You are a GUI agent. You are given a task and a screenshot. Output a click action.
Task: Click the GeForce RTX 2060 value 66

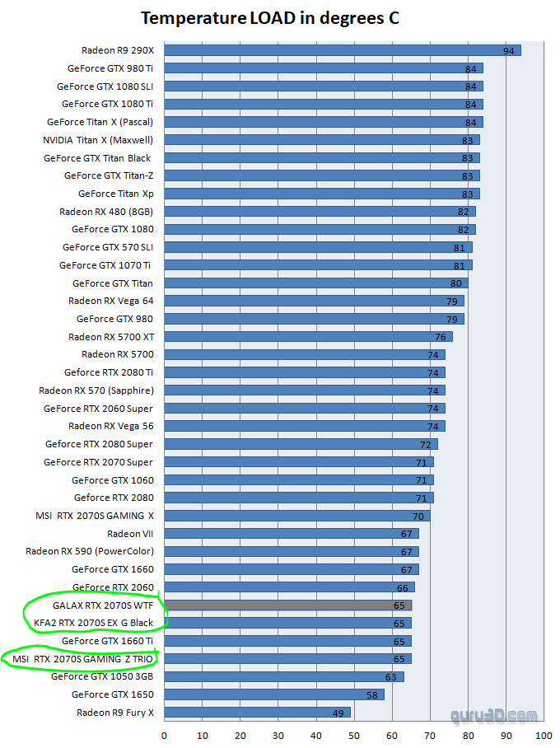[403, 588]
